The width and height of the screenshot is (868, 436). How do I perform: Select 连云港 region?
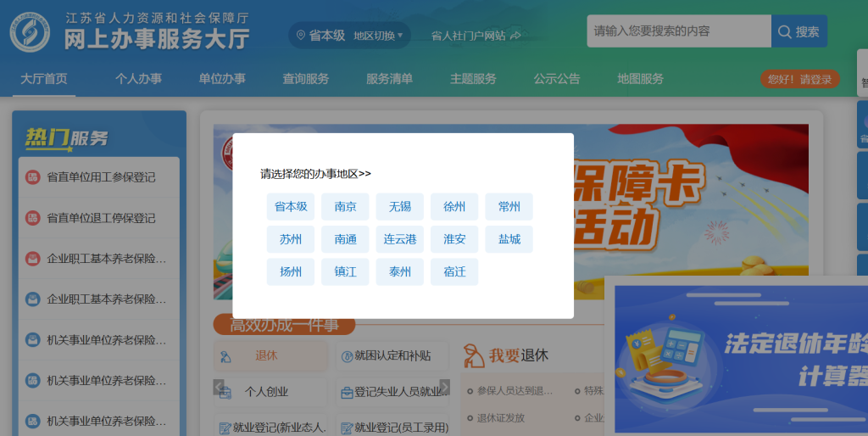tap(400, 239)
